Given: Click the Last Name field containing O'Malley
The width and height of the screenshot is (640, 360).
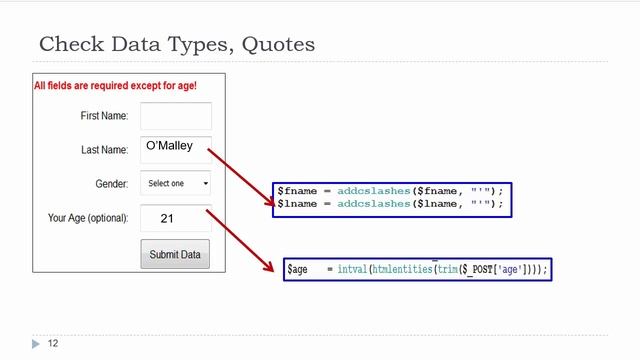Looking at the screenshot, I should click(x=176, y=150).
